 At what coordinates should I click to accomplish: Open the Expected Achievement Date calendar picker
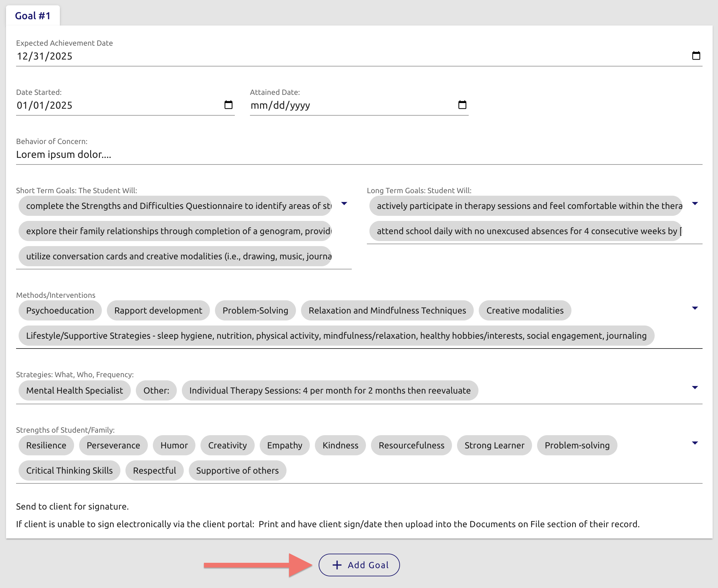click(696, 55)
